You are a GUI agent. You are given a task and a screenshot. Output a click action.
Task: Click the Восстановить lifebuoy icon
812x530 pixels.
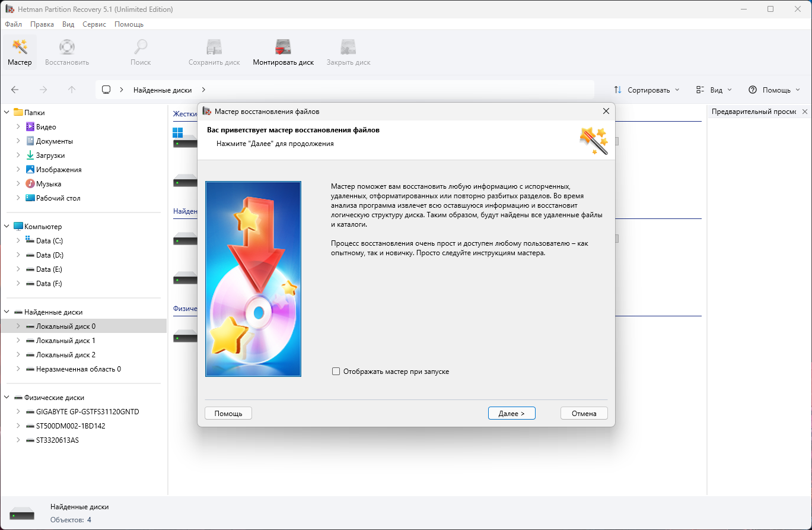(x=67, y=47)
